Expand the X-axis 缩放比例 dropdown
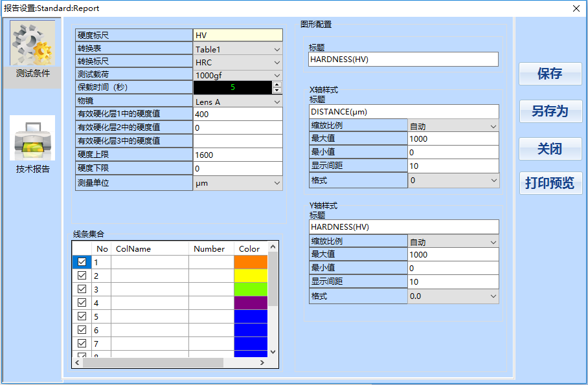 click(x=493, y=126)
